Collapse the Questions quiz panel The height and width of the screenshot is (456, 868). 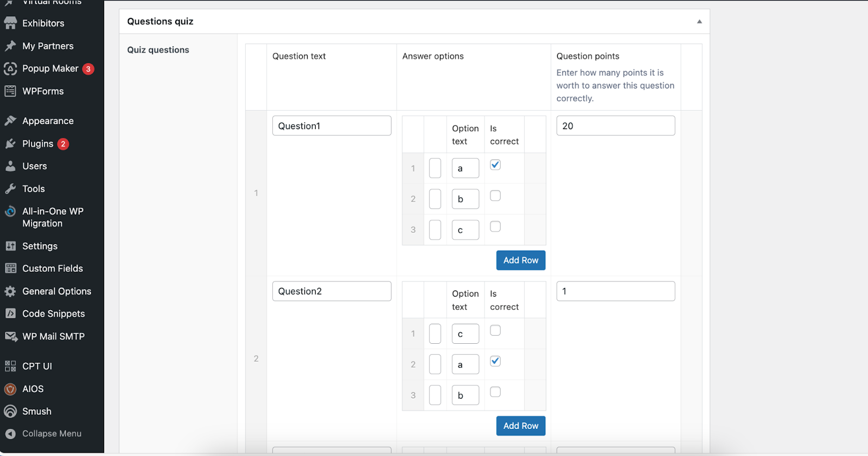pos(699,22)
